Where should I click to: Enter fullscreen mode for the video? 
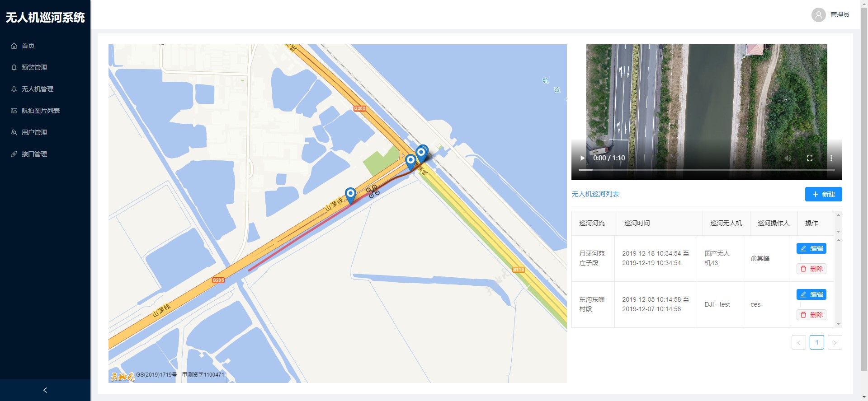click(810, 158)
